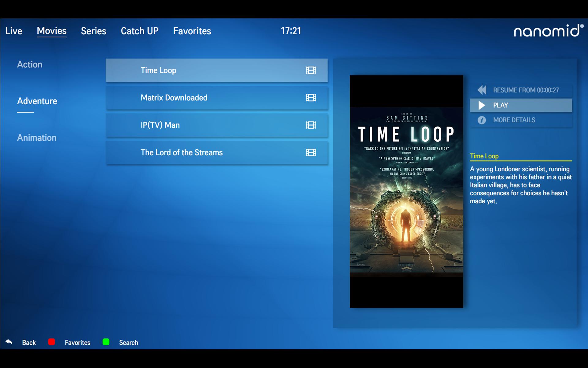The height and width of the screenshot is (368, 588).
Task: Click the info icon for More Details
Action: tap(482, 120)
